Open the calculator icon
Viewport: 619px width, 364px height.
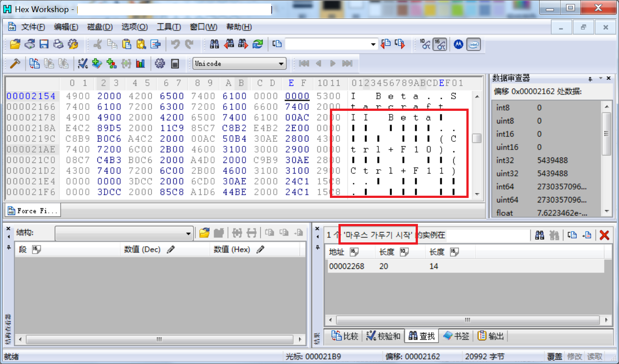coord(175,63)
